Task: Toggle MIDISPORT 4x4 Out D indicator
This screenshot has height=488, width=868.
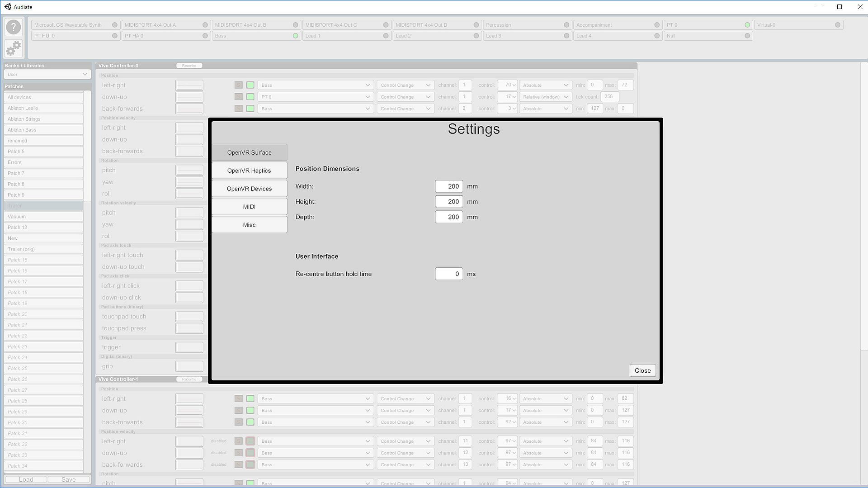Action: tap(476, 25)
